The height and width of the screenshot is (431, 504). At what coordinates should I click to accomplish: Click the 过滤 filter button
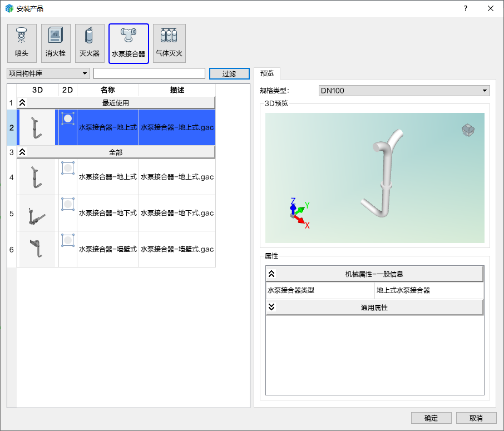[229, 73]
